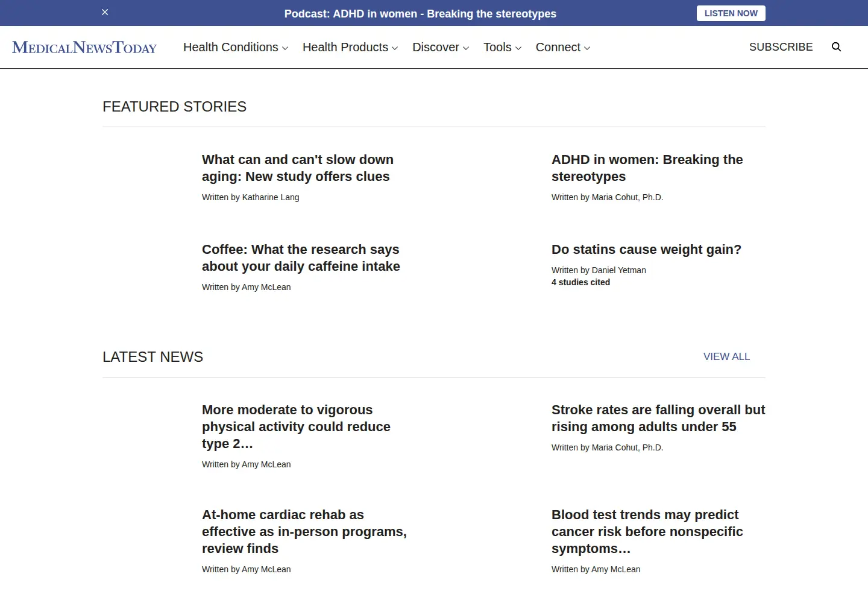The width and height of the screenshot is (868, 603).
Task: Open the Tools dropdown
Action: 503,47
